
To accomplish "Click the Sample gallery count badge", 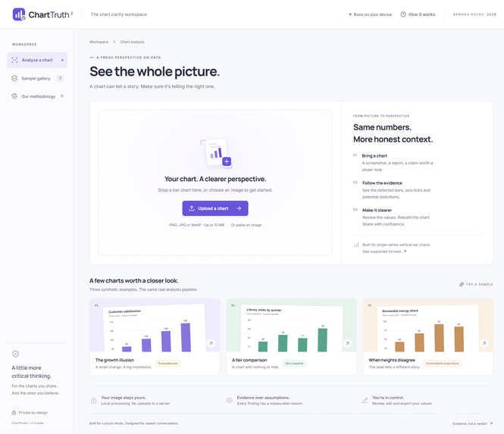I will point(60,78).
